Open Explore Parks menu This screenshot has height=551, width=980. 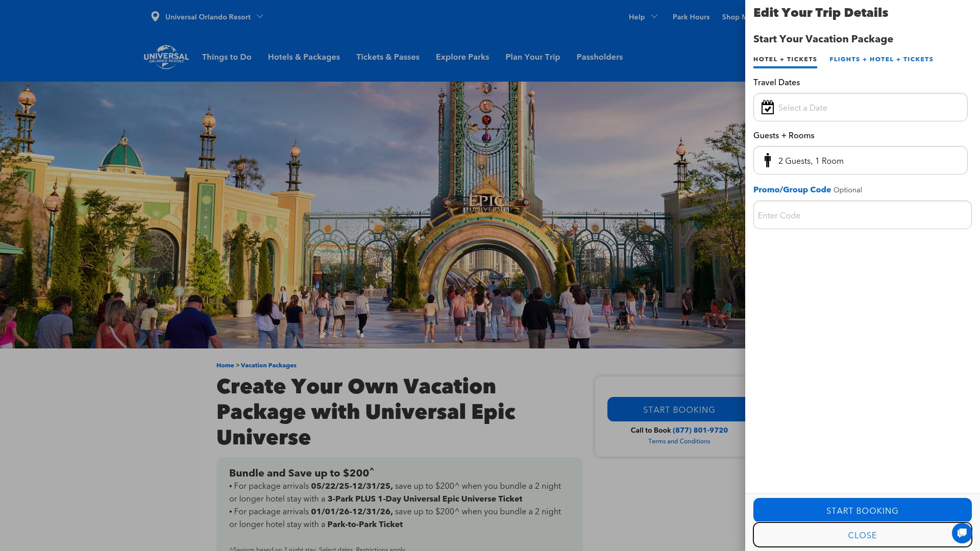462,57
